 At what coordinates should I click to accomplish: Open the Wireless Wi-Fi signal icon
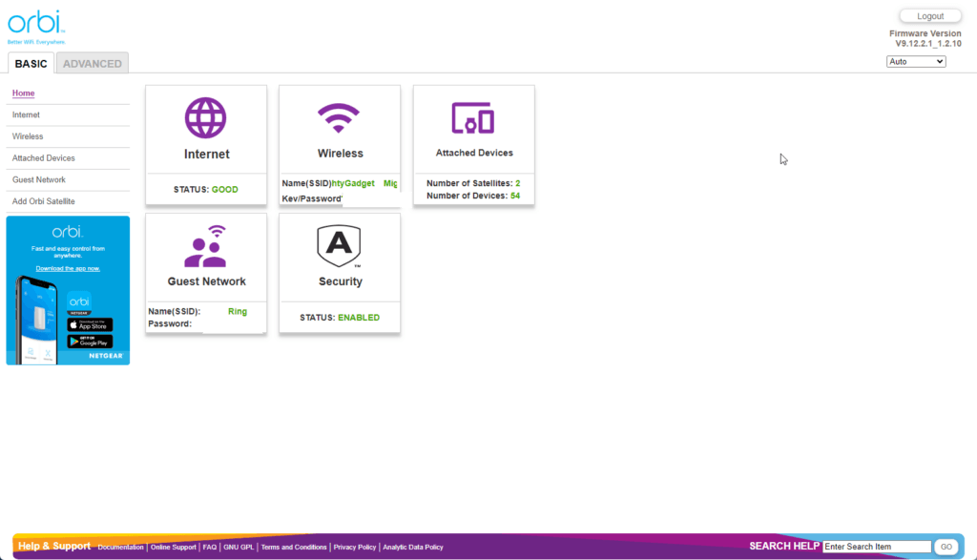point(340,118)
